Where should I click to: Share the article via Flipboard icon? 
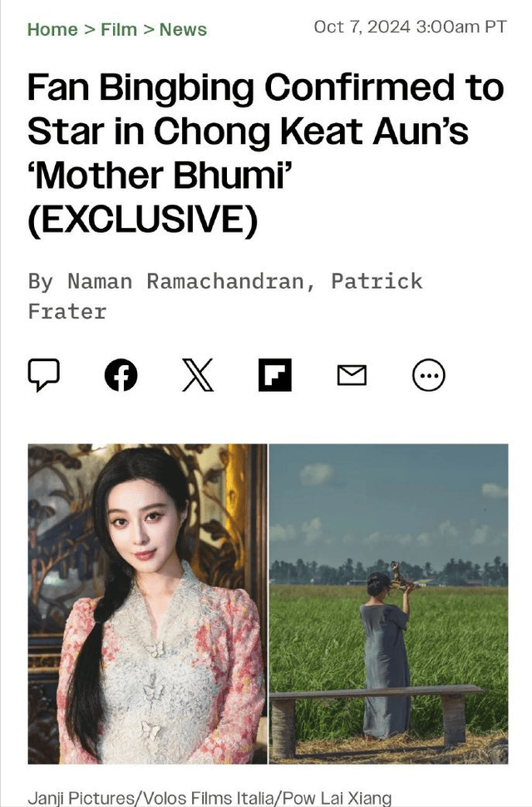[275, 374]
